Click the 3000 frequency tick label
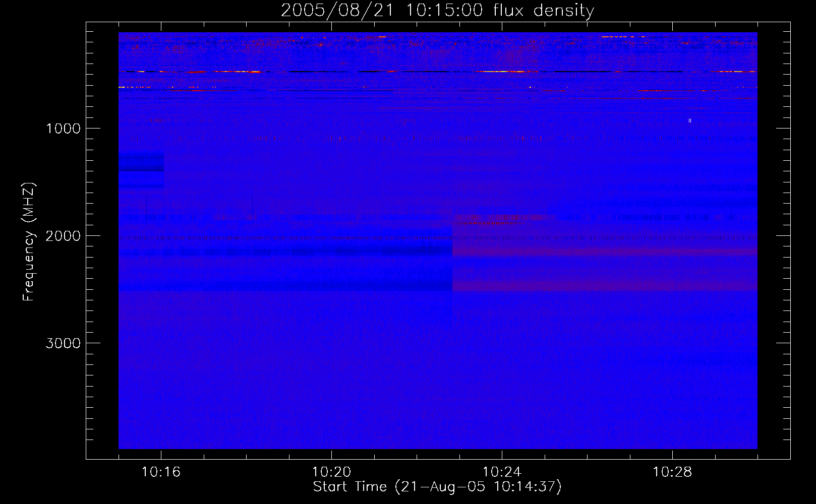Viewport: 816px width, 504px height. pyautogui.click(x=63, y=343)
